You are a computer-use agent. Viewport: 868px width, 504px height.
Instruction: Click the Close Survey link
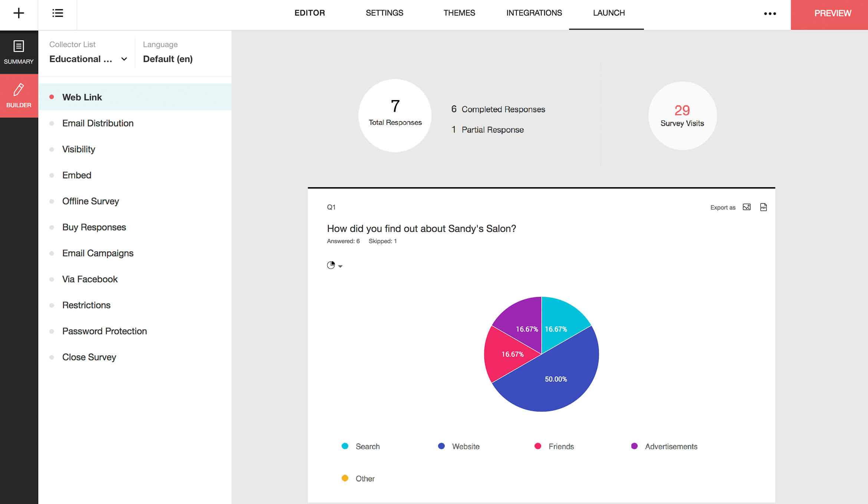pyautogui.click(x=89, y=358)
